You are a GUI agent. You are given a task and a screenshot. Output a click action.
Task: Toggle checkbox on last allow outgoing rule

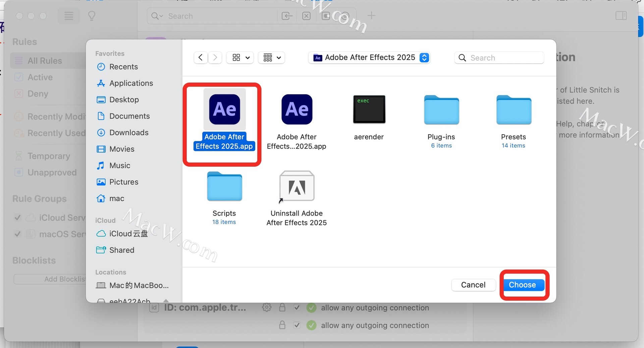297,325
